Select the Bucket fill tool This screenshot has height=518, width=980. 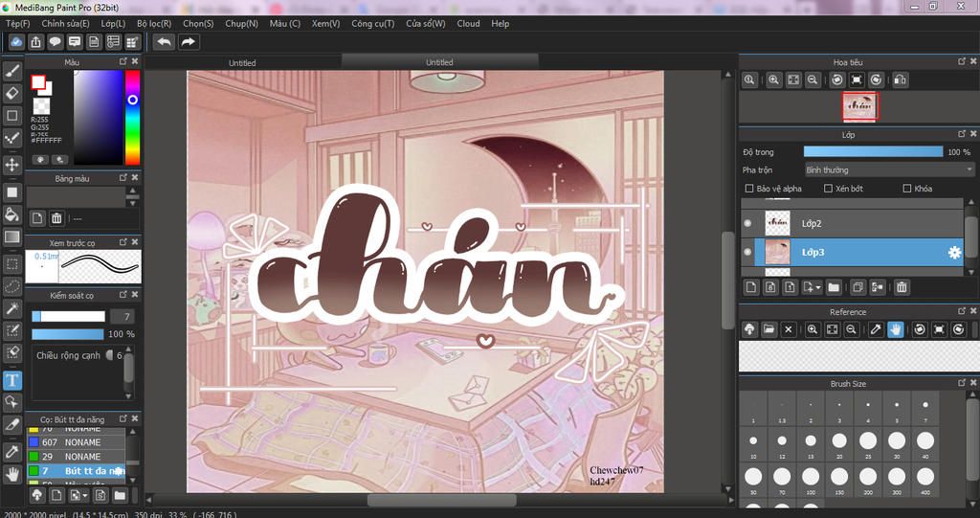tap(11, 214)
